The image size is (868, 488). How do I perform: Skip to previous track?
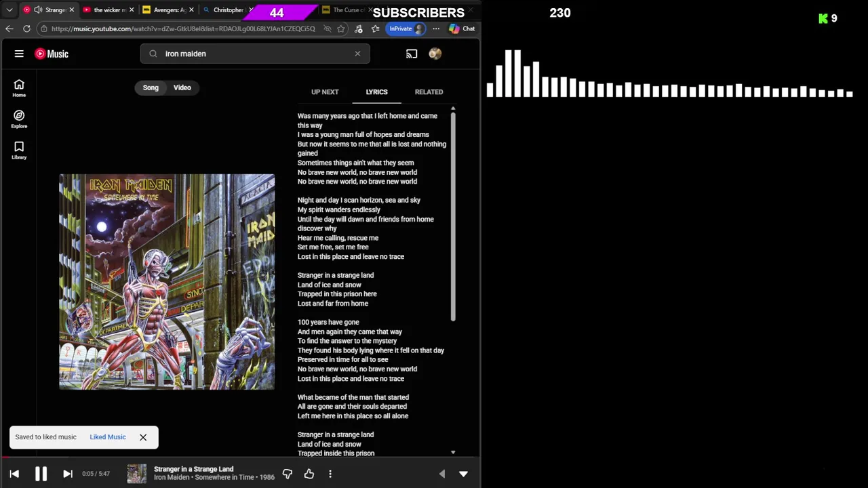[14, 474]
